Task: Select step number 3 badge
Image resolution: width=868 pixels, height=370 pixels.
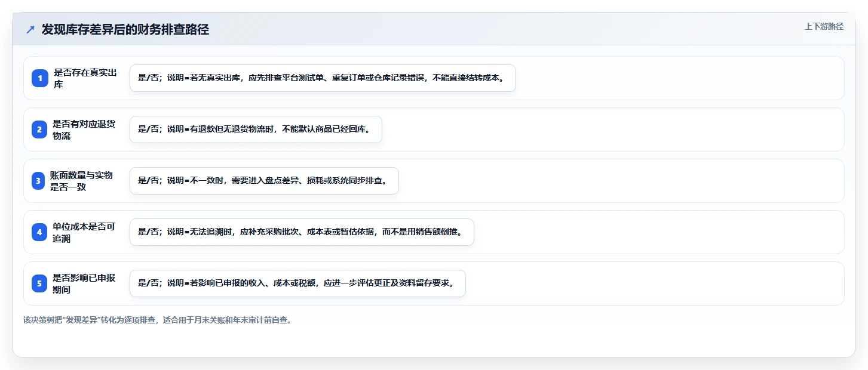Action: tap(38, 181)
